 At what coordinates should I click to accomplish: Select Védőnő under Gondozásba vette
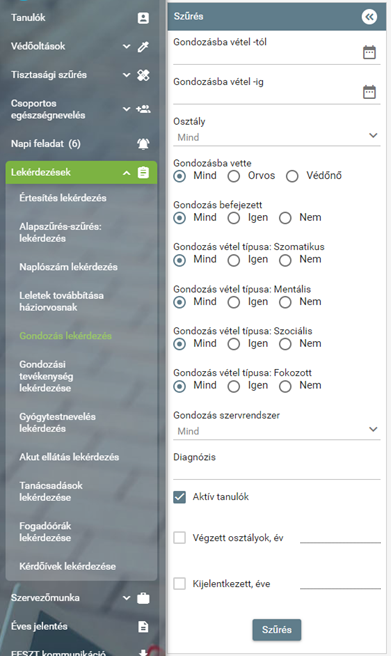pos(292,176)
